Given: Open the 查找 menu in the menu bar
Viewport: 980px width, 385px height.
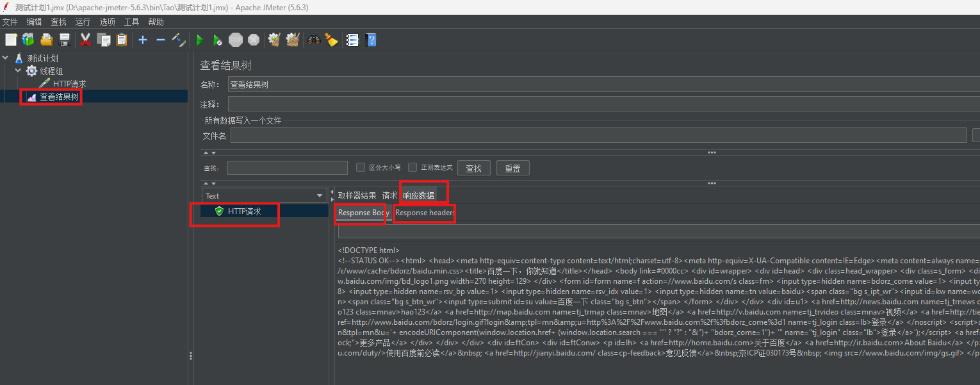Looking at the screenshot, I should (58, 22).
